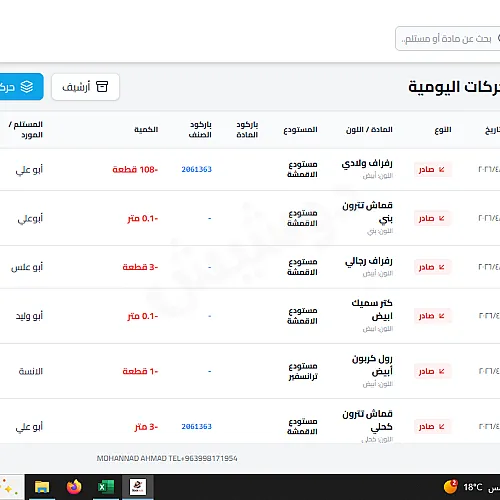Viewport: 500px width, 500px height.
Task: Open File Explorer from the taskbar
Action: (x=42, y=487)
